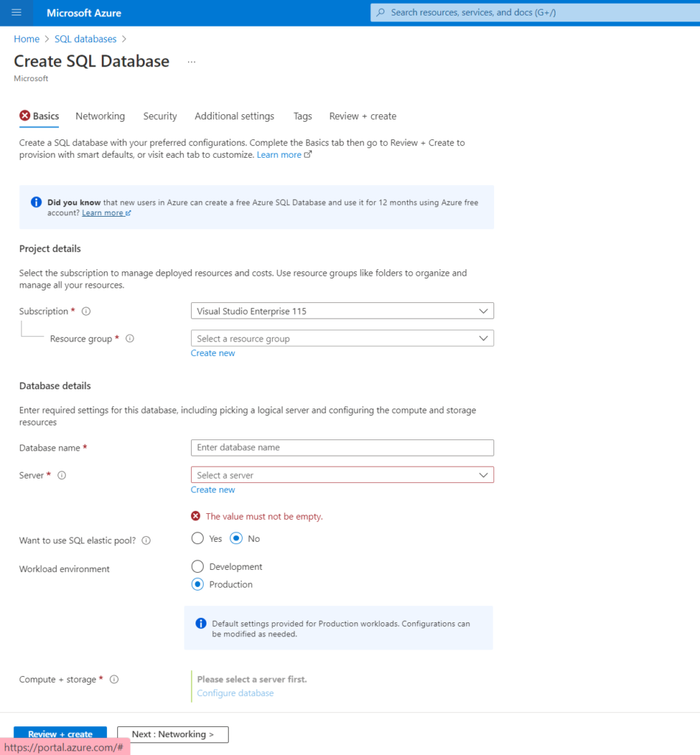Go to the Tags tab
Viewport: 700px width, 755px height.
[x=302, y=116]
